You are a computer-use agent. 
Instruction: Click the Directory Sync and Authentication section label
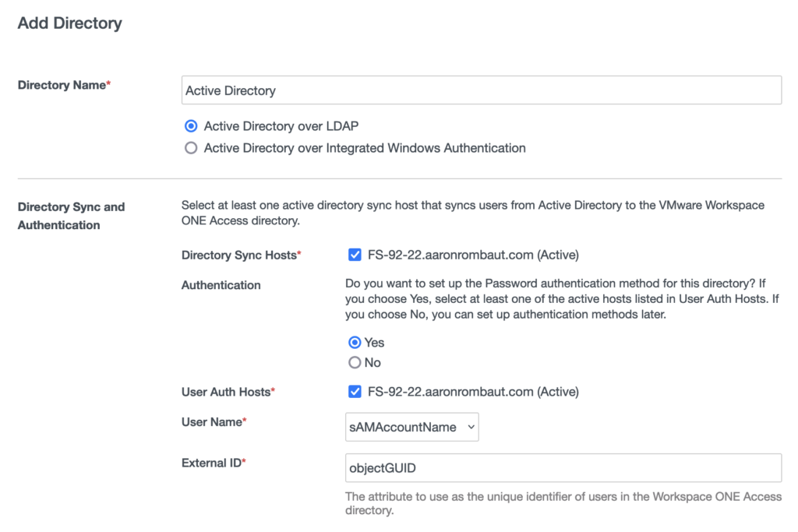point(71,216)
